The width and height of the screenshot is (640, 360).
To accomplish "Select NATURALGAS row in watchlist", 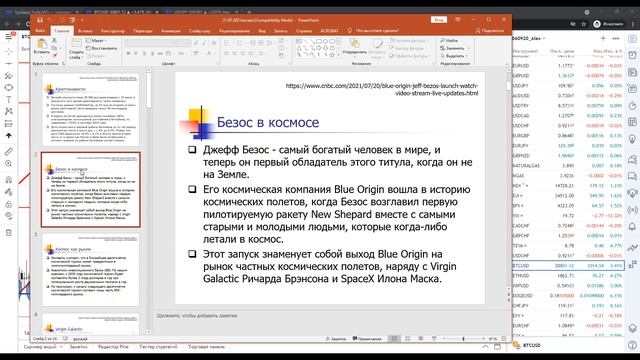I will click(568, 166).
